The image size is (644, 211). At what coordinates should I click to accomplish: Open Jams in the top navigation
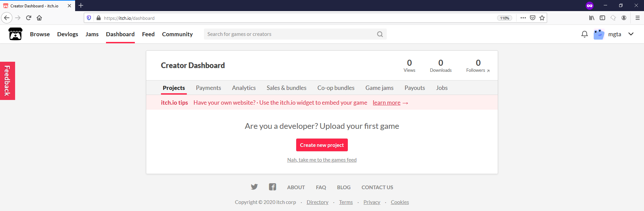[92, 34]
